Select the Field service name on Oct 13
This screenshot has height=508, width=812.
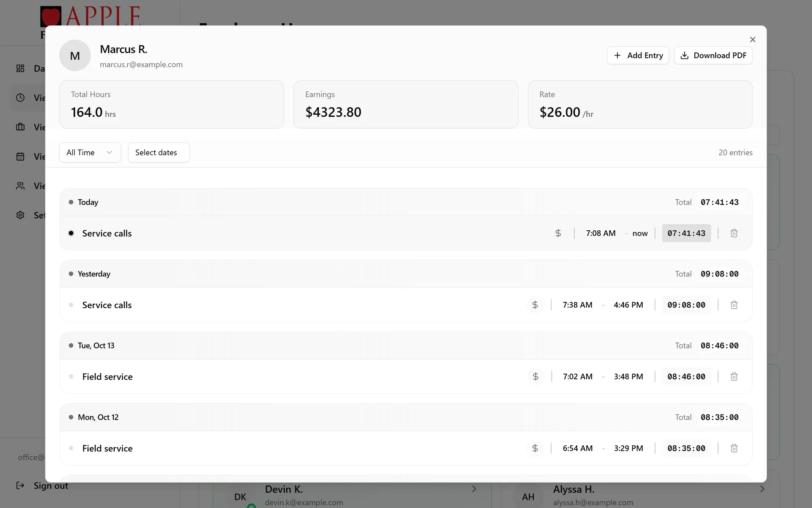tap(107, 376)
